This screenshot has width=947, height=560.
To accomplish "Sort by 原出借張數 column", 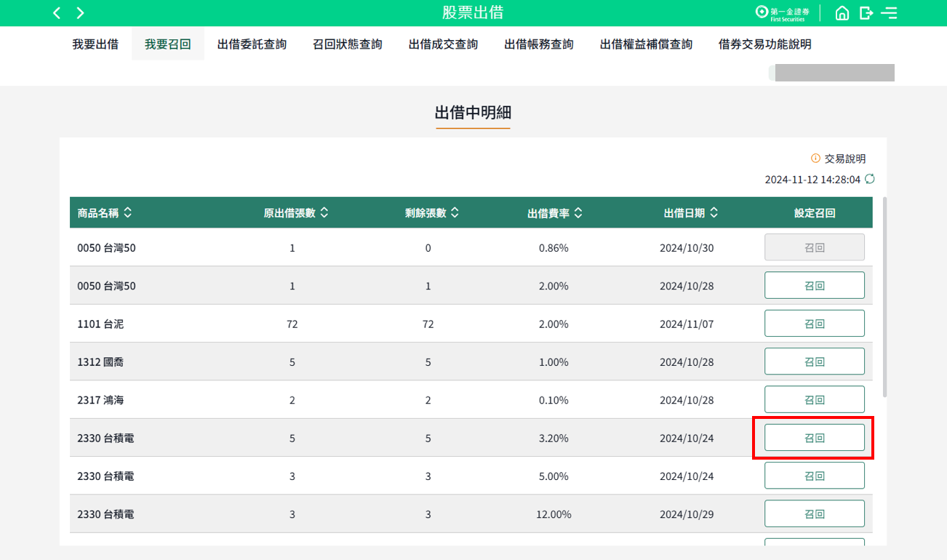I will pyautogui.click(x=324, y=213).
